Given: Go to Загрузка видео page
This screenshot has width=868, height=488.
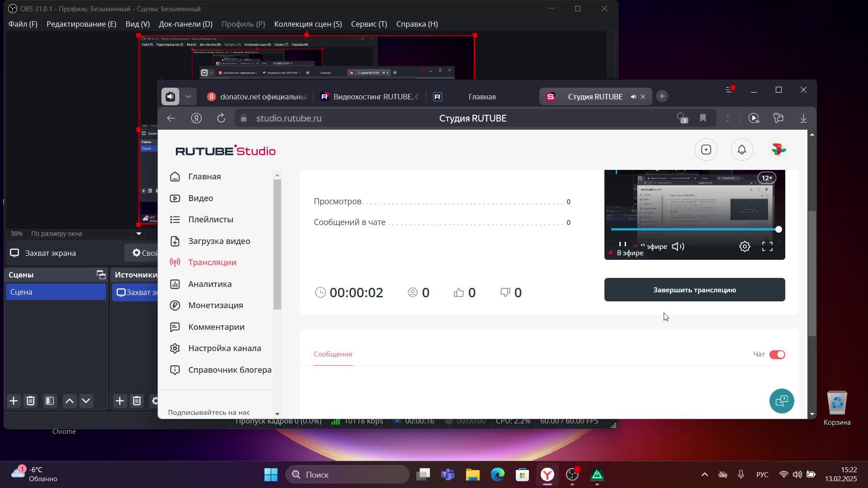Looking at the screenshot, I should coord(210,241).
